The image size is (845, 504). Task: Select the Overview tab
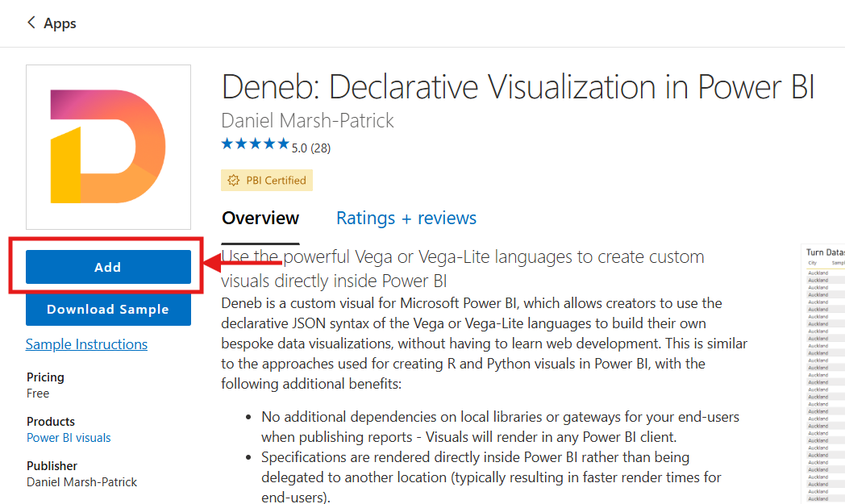pos(260,219)
